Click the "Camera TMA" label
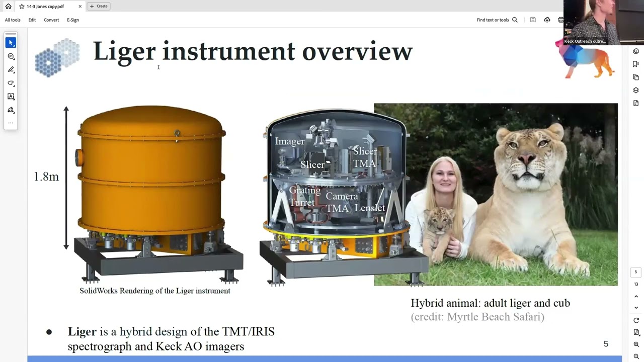This screenshot has height=362, width=644. click(342, 202)
